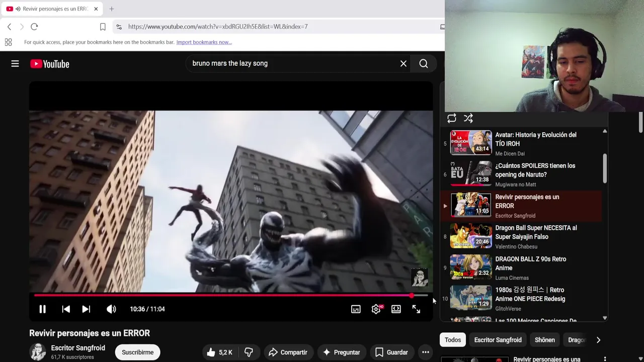Viewport: 644px width, 362px height.
Task: Toggle subtitles with the captions button
Action: [356, 309]
